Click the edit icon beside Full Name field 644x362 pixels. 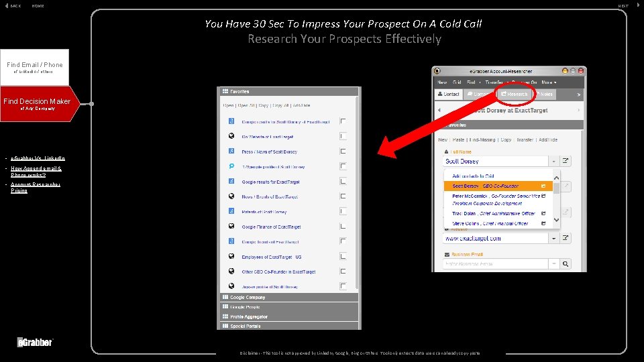[566, 161]
